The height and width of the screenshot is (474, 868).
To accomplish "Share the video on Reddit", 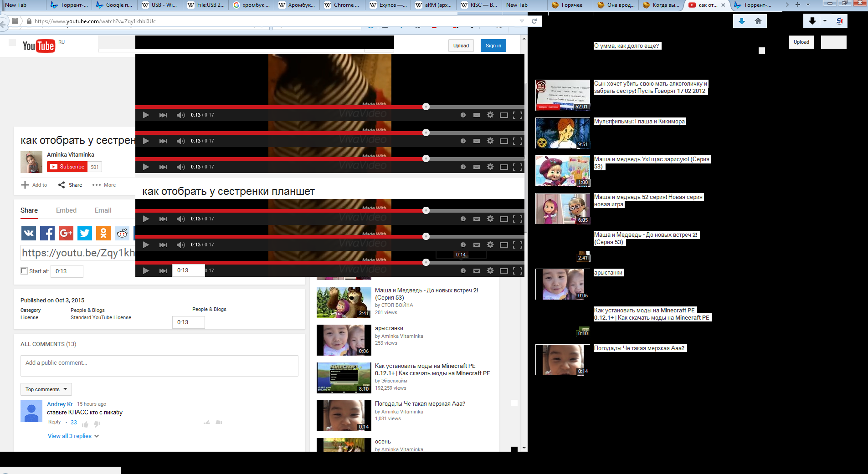I will tap(122, 233).
